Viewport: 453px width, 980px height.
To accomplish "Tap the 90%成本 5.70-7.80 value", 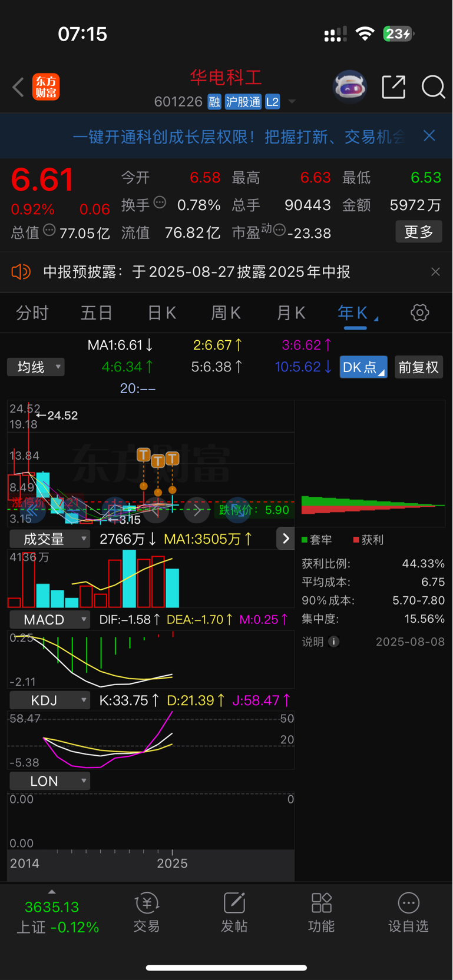I will pos(419,600).
